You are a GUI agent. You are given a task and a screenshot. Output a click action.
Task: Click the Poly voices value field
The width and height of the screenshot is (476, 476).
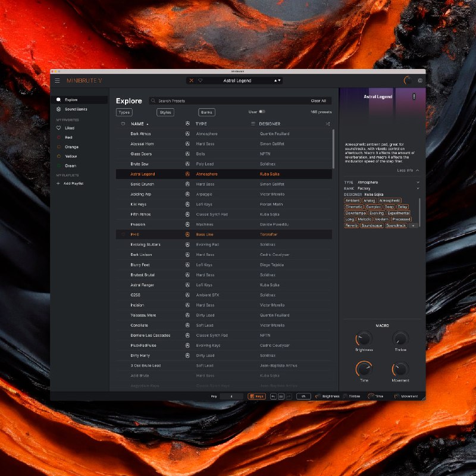click(x=231, y=396)
